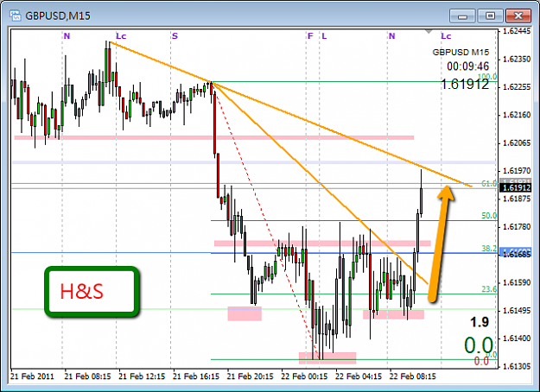Screen dimensions: 540x392
Task: Click the 1.61305 price axis label
Action: 517,366
